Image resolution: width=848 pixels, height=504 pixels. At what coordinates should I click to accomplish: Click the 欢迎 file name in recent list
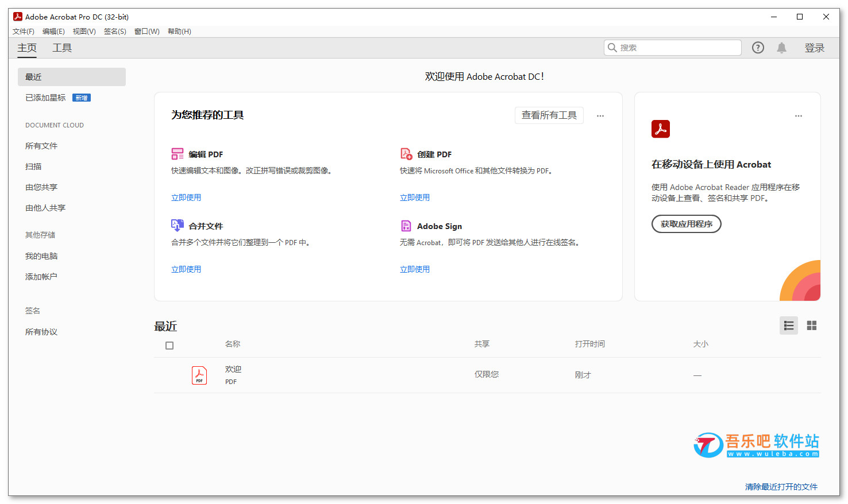coord(233,369)
